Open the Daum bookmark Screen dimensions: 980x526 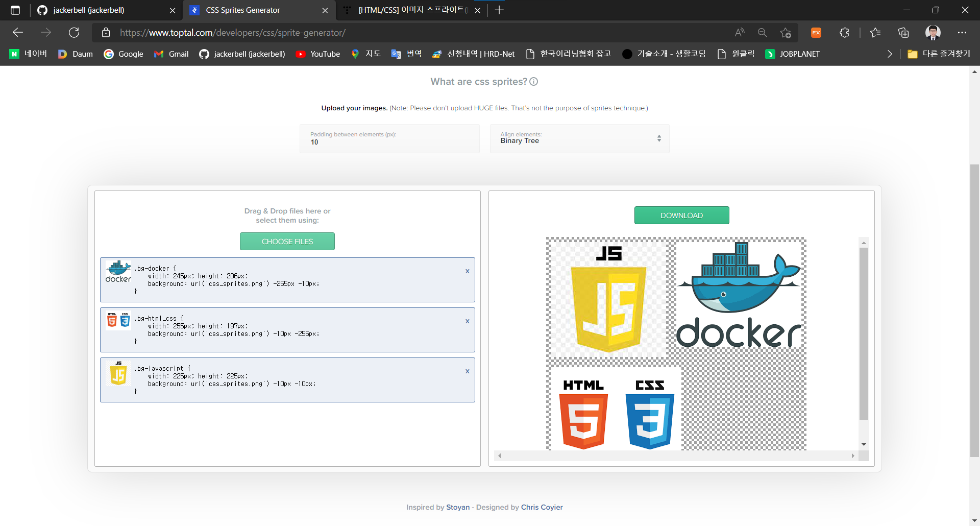click(76, 54)
